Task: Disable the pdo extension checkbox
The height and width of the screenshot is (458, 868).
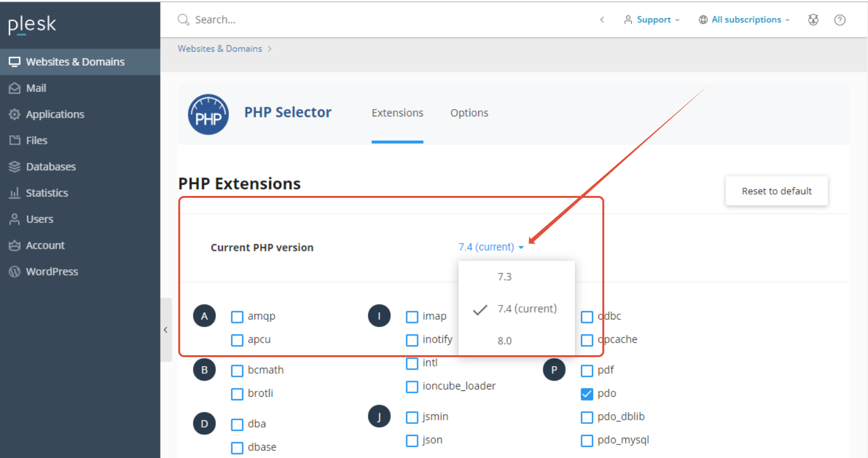Action: click(587, 394)
